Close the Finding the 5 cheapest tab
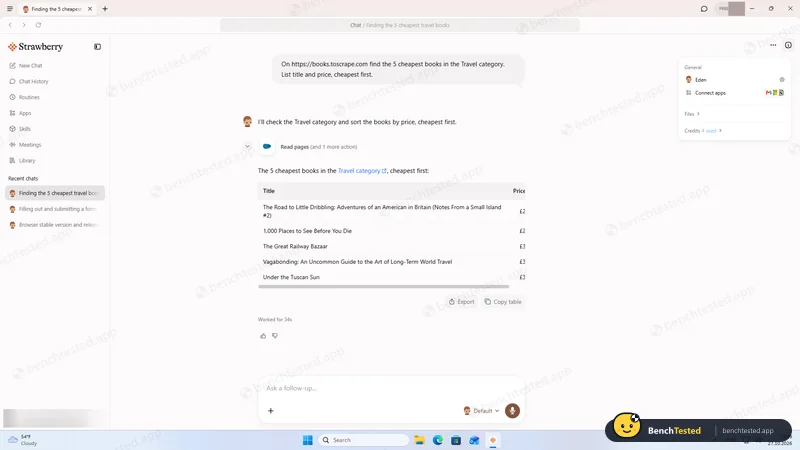Screen dimensions: 800x450 click(x=90, y=9)
